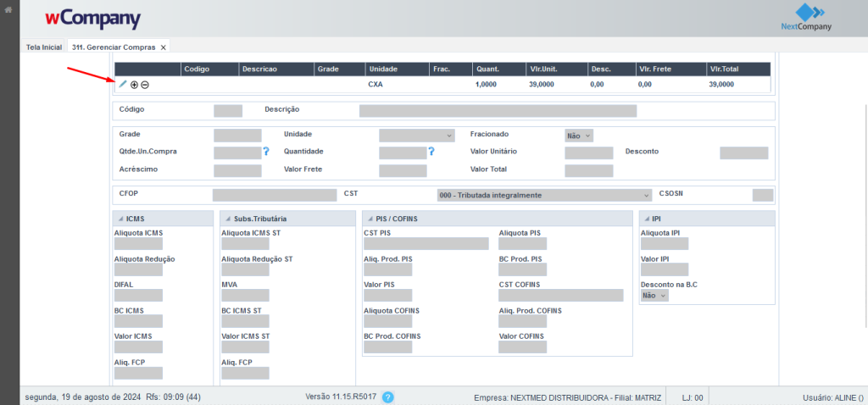Click help question mark beside Qtde.Un.Compra
This screenshot has height=405, width=868.
tap(265, 151)
